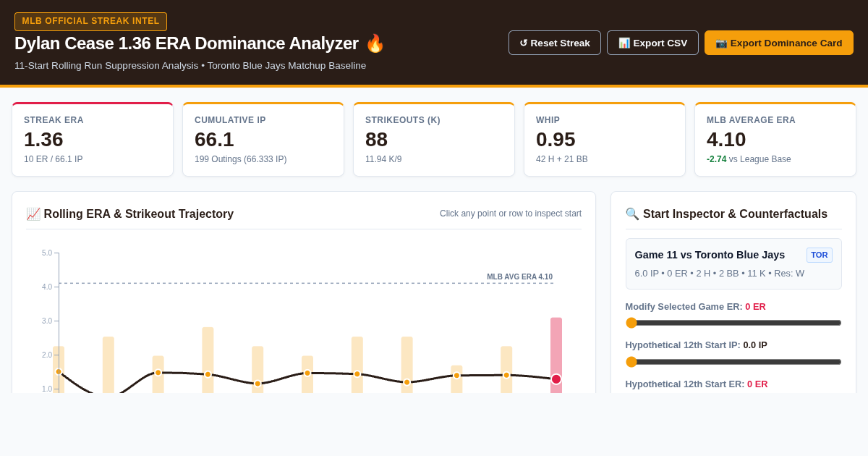Screen dimensions: 868x456
Task: Click the '-2.74 vs League Base' text
Action: [x=749, y=159]
